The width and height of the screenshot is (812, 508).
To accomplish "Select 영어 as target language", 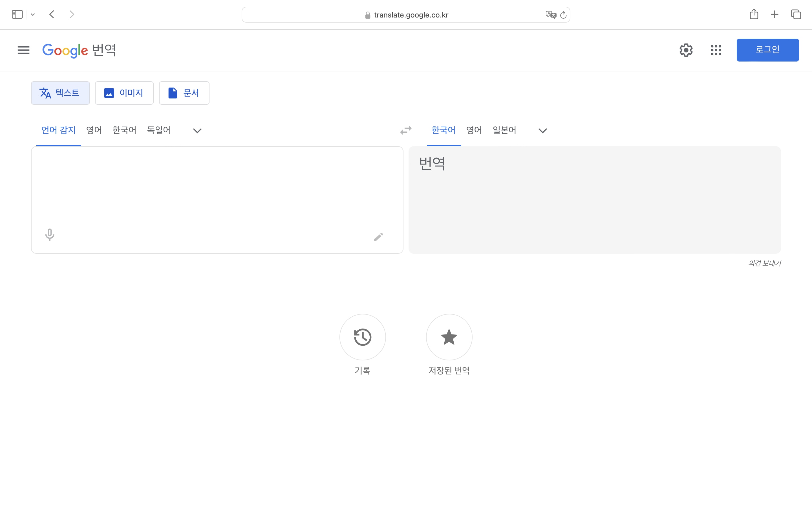I will [x=474, y=130].
